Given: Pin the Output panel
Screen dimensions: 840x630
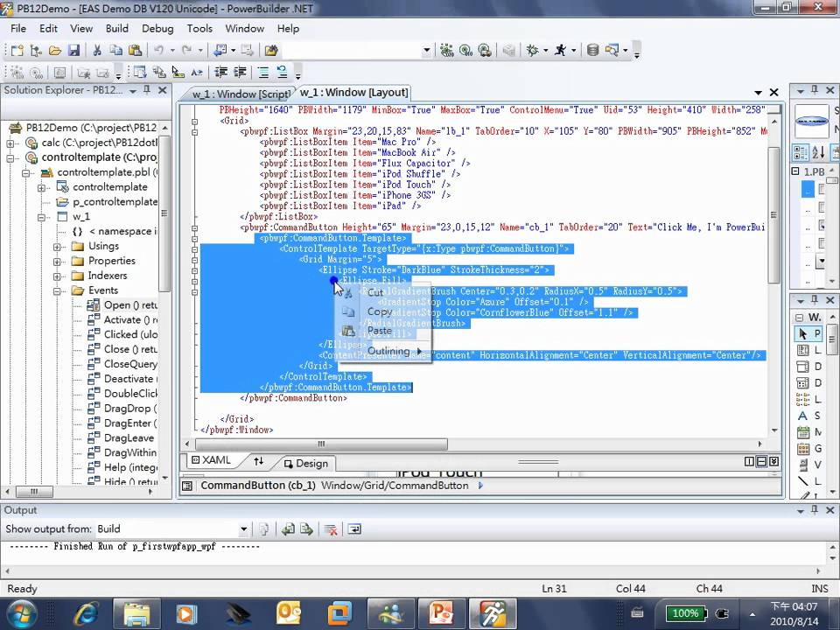Looking at the screenshot, I should point(815,510).
